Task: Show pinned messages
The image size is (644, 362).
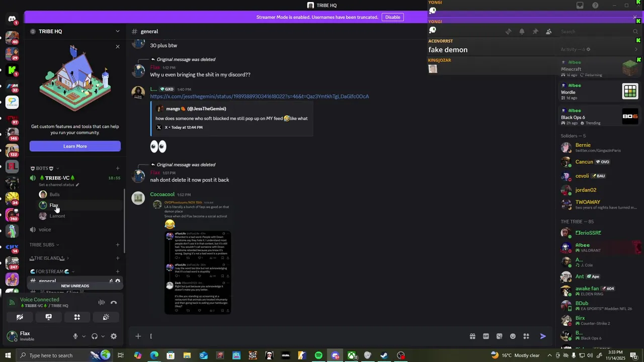Action: (535, 31)
